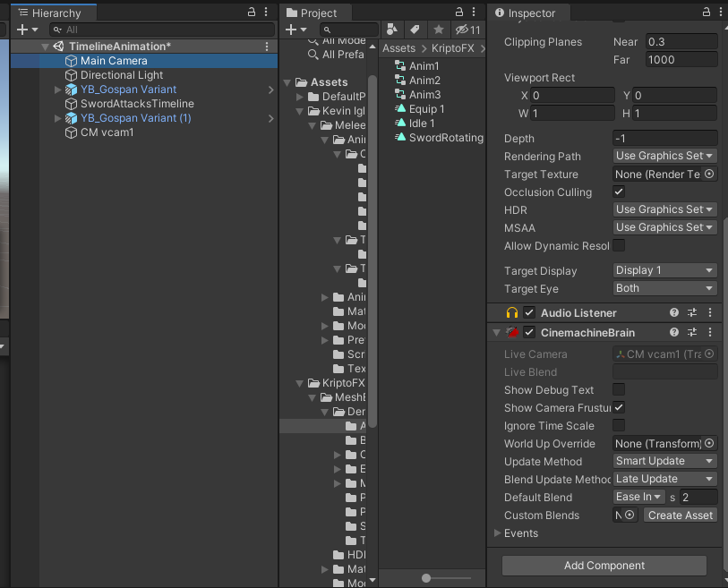
Task: Open Inspector panel options menu
Action: coord(721,12)
